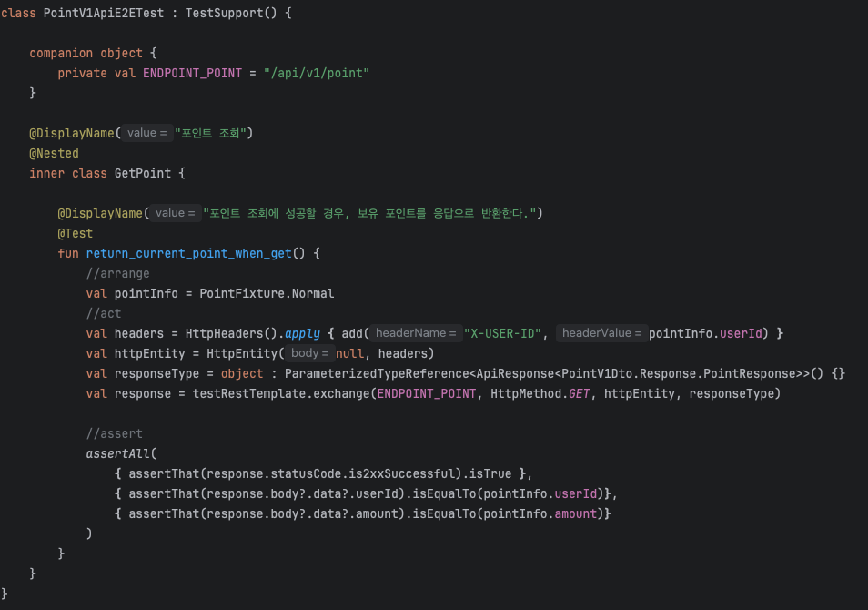Image resolution: width=868 pixels, height=610 pixels.
Task: Click the "X-USER-ID" string literal
Action: point(502,333)
